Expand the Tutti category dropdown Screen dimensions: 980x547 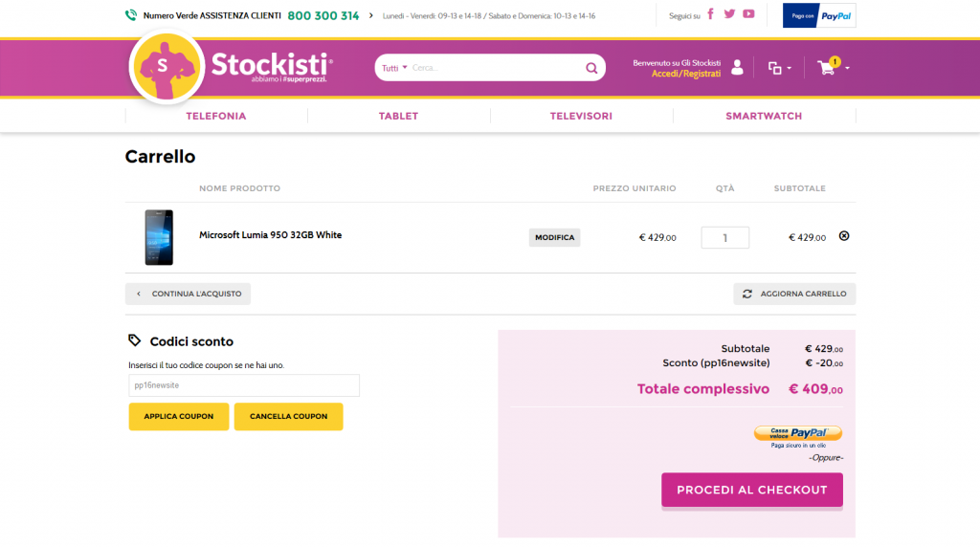click(x=394, y=68)
